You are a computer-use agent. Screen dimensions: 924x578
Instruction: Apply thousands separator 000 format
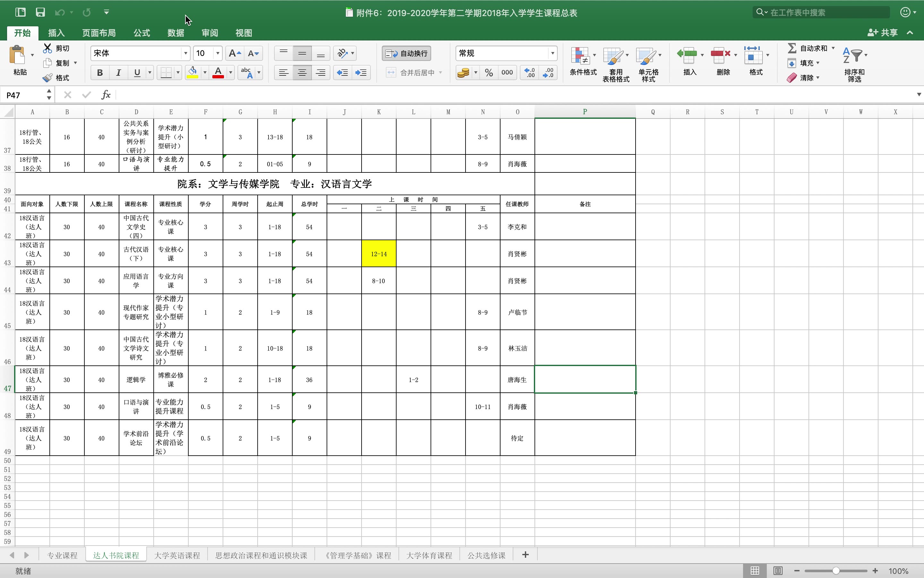click(507, 72)
